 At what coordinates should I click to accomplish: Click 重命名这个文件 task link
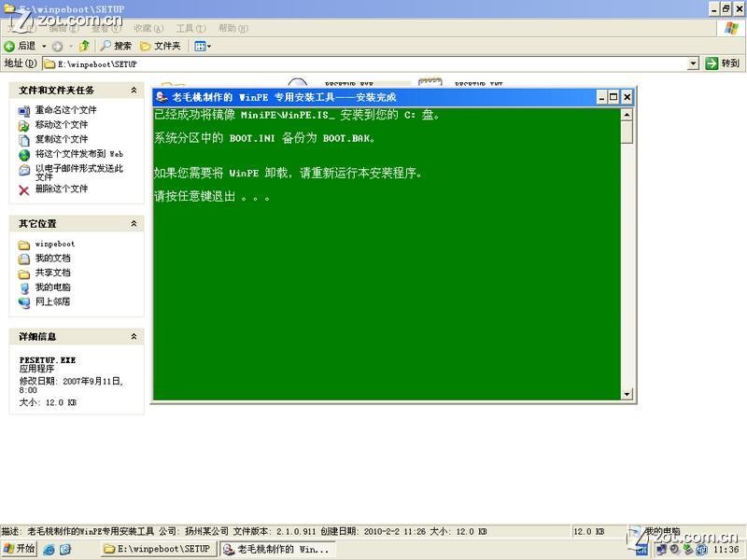(65, 110)
